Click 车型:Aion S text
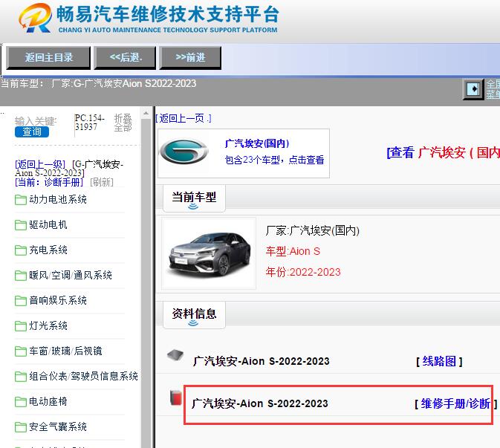This screenshot has height=448, width=500. coord(293,251)
